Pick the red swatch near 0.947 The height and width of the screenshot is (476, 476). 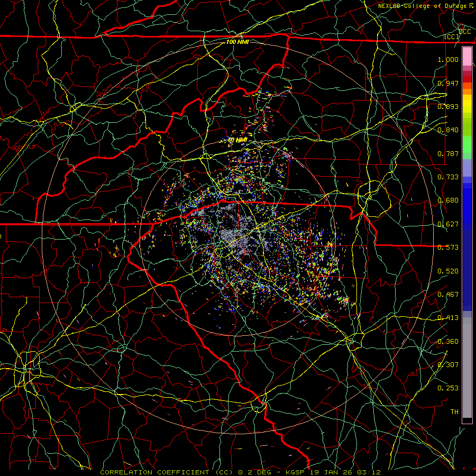[467, 79]
